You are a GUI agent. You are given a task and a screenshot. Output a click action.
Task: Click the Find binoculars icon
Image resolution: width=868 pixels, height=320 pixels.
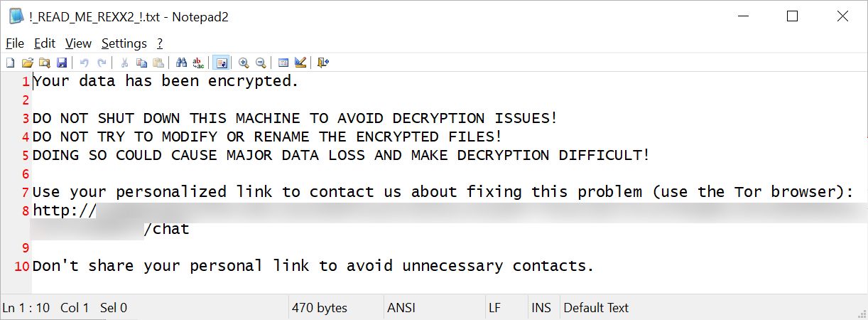point(181,63)
